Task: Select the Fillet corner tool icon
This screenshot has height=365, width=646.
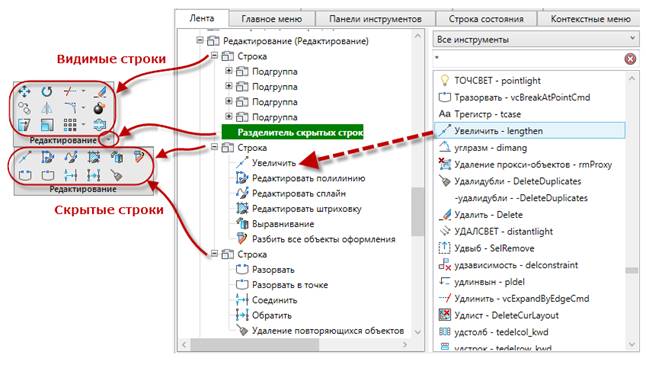Action: point(70,108)
